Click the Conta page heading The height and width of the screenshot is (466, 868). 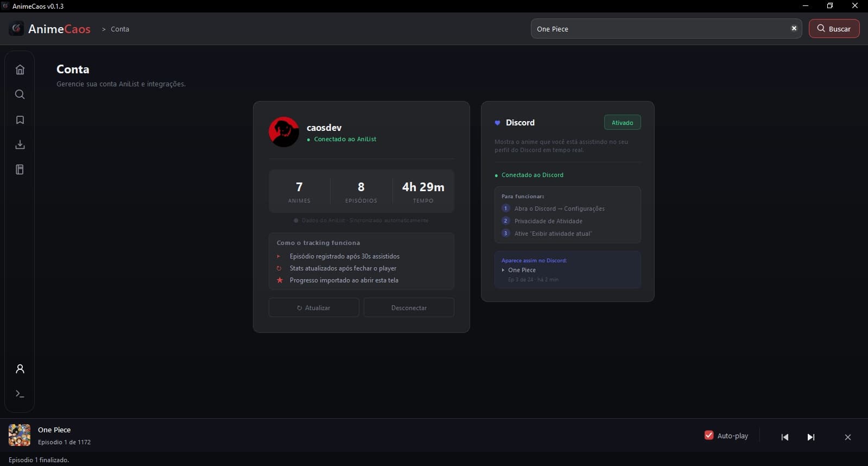[73, 69]
